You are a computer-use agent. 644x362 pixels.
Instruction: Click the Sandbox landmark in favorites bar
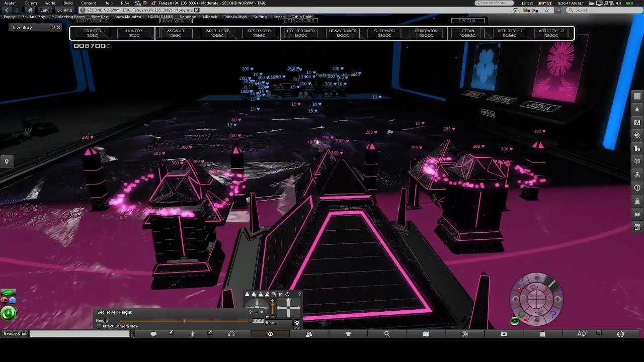click(188, 17)
